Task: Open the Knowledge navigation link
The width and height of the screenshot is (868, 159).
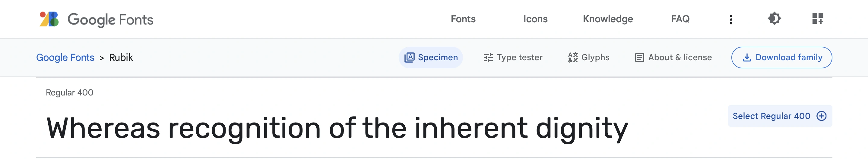Action: pyautogui.click(x=607, y=19)
